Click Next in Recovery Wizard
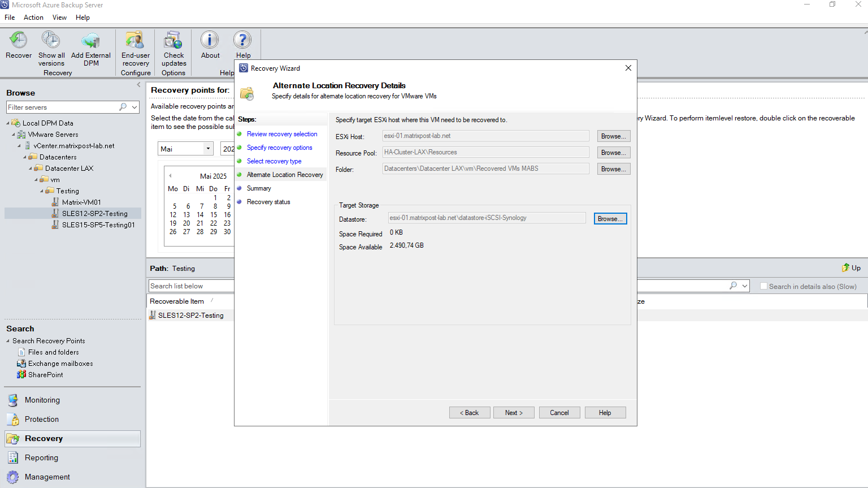 (x=514, y=413)
